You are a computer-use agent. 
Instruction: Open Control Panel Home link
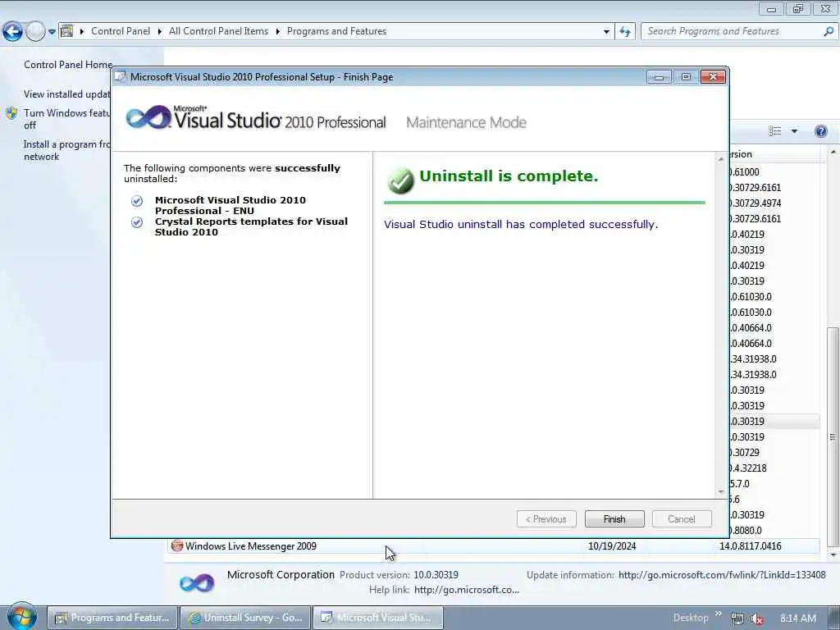click(x=68, y=64)
